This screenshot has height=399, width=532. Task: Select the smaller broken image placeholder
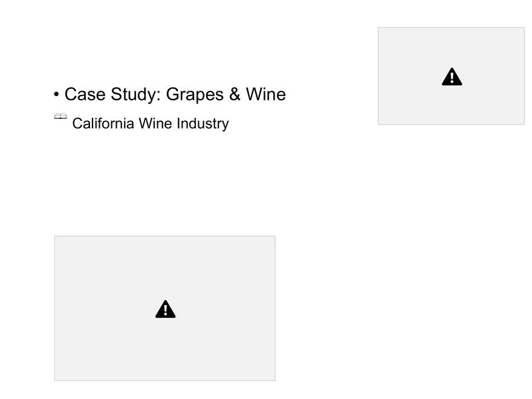(x=451, y=76)
